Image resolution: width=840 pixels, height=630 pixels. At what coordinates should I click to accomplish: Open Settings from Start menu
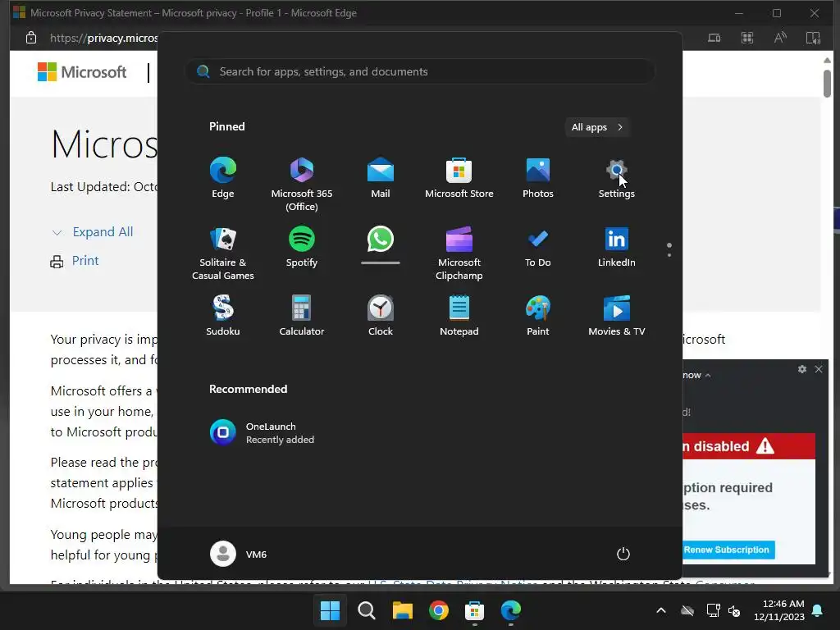[x=617, y=178]
